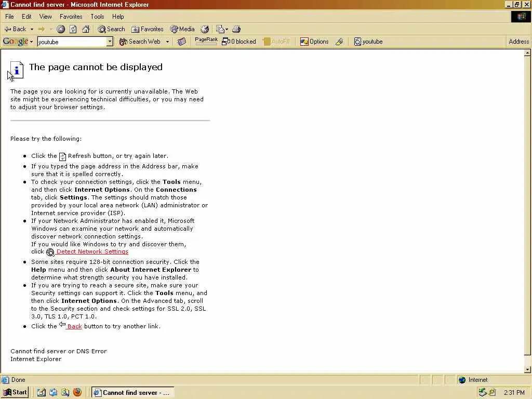Click the first system tray icon
The image size is (532, 399).
[x=483, y=393]
